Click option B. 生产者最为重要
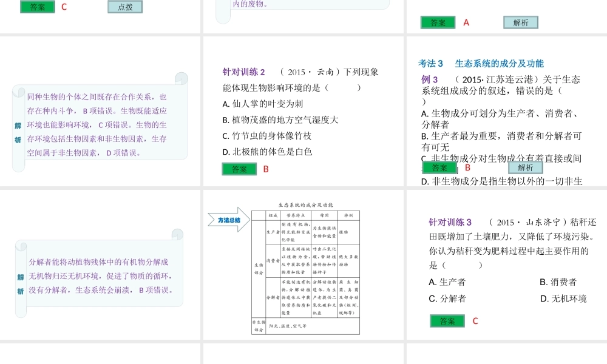This screenshot has height=364, width=607. tap(501, 141)
